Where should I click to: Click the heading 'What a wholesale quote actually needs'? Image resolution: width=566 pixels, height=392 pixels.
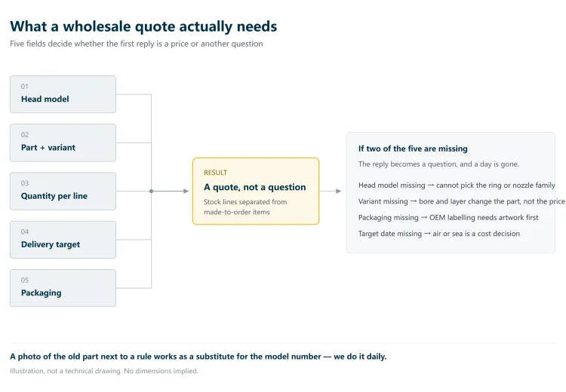click(x=143, y=26)
